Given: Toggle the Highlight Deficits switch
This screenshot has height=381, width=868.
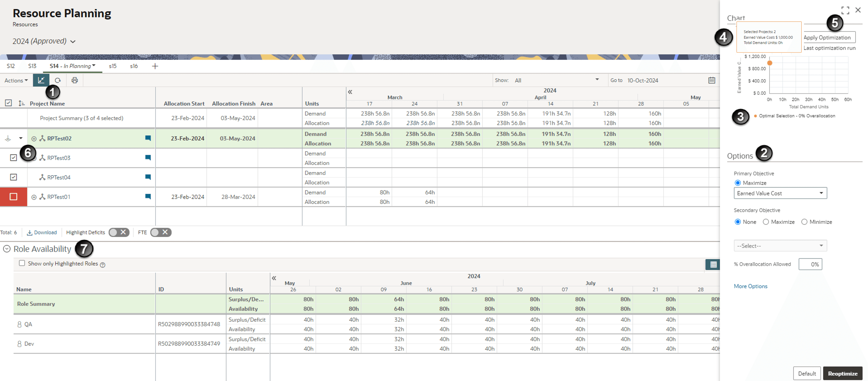Looking at the screenshot, I should (119, 232).
